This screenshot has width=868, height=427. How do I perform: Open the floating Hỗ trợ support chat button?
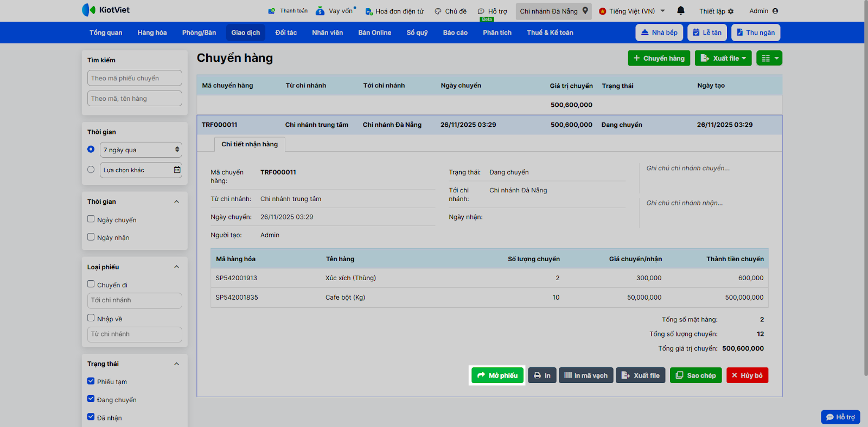click(x=840, y=417)
